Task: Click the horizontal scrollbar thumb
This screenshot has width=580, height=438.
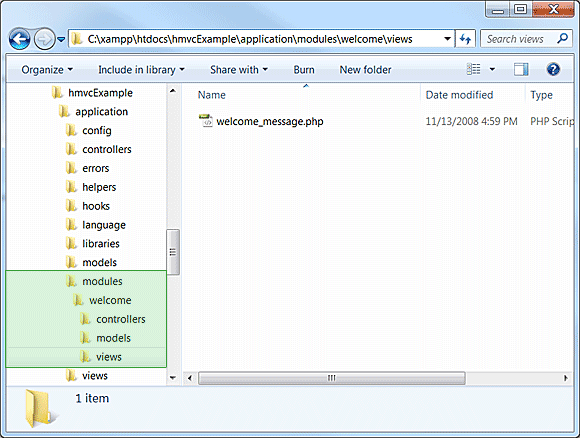Action: click(331, 378)
